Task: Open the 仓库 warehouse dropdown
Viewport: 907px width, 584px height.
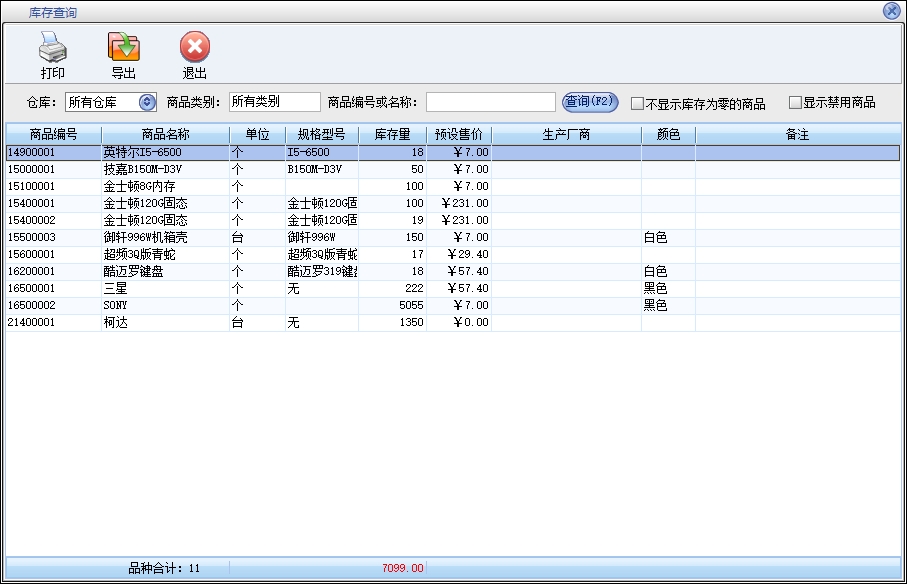Action: 147,102
